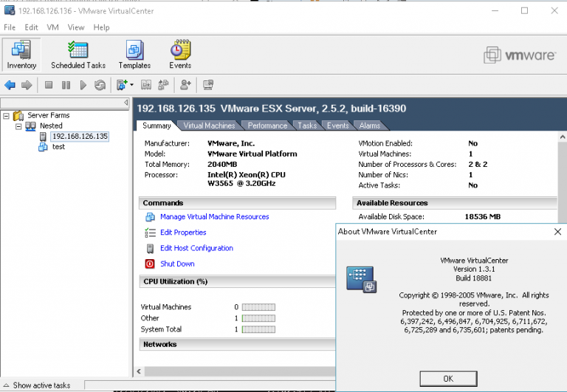Click the gray Forward arrow

27,85
